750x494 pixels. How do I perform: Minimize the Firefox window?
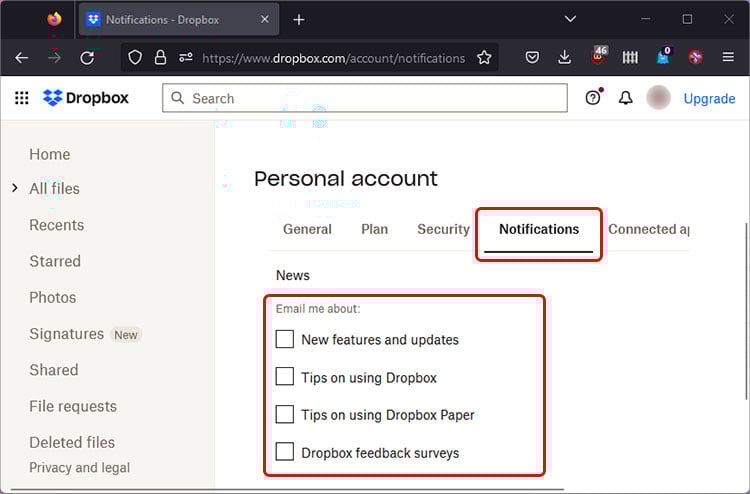[x=646, y=19]
